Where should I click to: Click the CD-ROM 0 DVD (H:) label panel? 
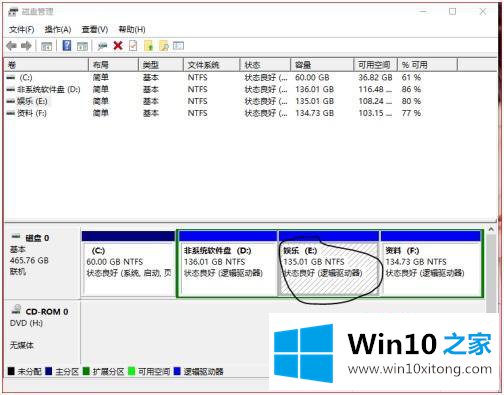[42, 332]
